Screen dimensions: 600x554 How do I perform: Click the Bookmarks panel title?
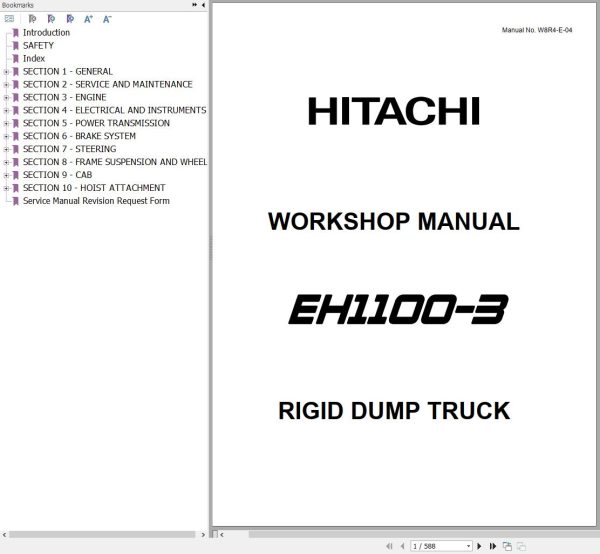click(x=18, y=5)
